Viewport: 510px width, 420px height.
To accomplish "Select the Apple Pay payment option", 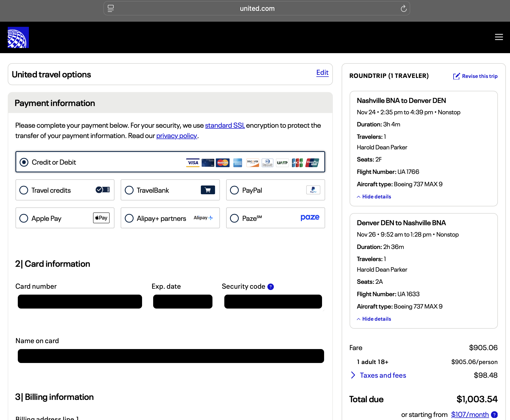I will pyautogui.click(x=24, y=218).
